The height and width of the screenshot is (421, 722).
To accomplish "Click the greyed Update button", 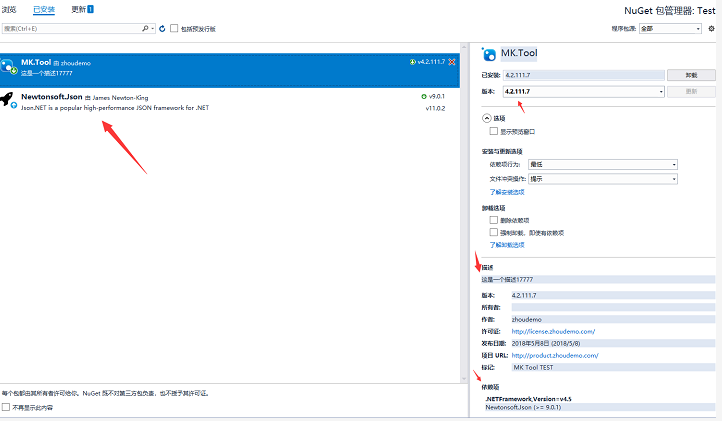I will coord(691,91).
